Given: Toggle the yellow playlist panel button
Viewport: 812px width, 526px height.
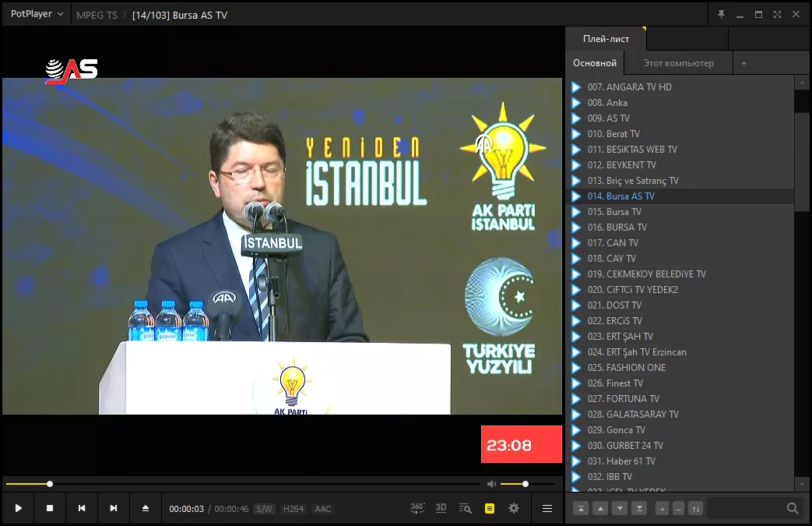Looking at the screenshot, I should tap(490, 508).
